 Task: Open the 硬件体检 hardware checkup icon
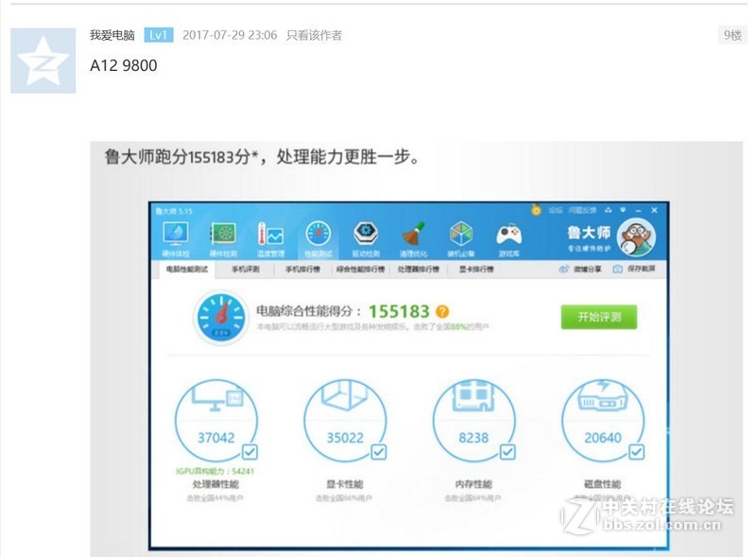[x=176, y=238]
